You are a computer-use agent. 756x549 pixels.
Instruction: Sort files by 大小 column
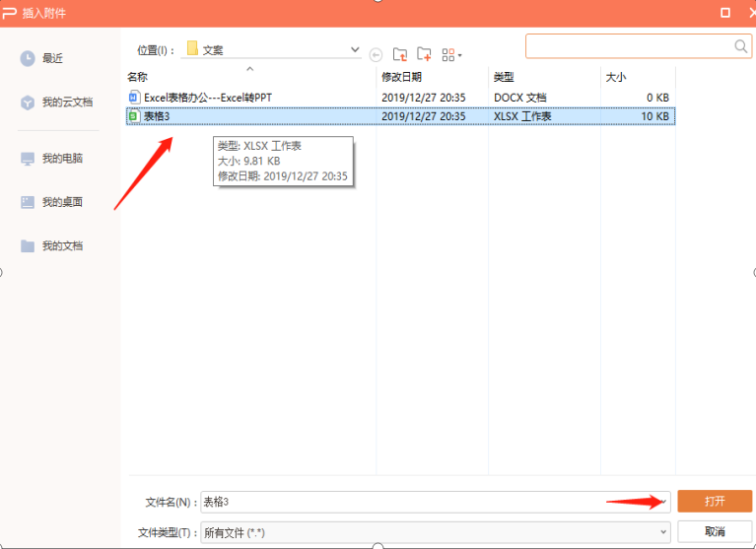point(616,77)
